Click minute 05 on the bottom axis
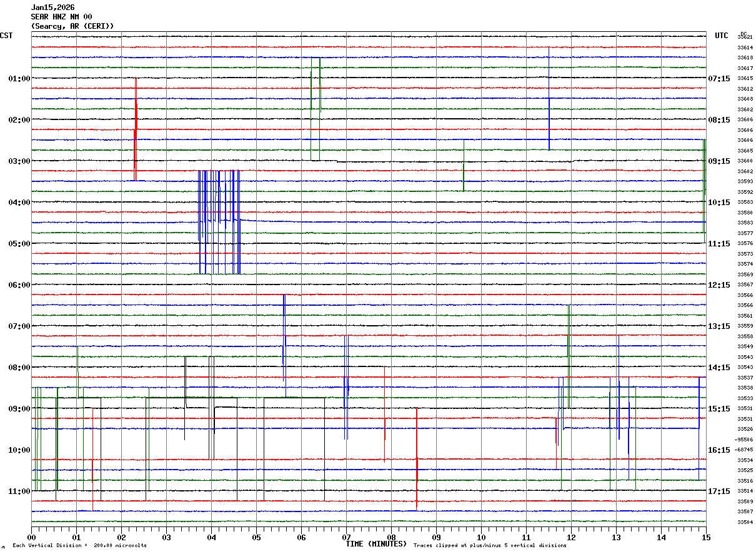The width and height of the screenshot is (756, 554). (256, 537)
